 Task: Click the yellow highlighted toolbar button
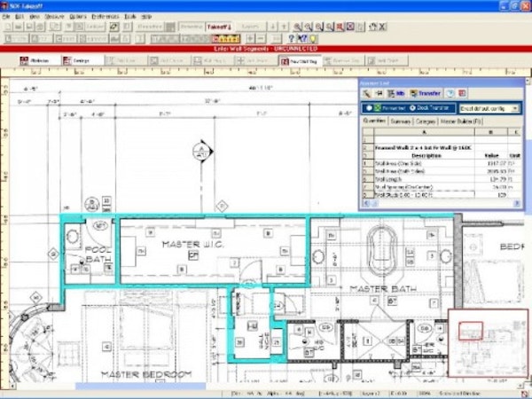[225, 39]
